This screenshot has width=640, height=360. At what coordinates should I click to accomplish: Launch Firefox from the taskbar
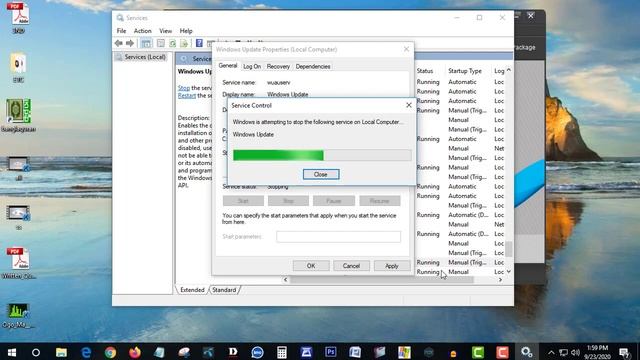point(134,352)
